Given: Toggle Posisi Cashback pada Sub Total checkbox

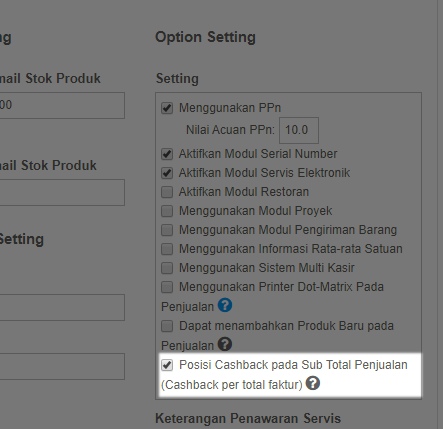Looking at the screenshot, I should pos(167,365).
